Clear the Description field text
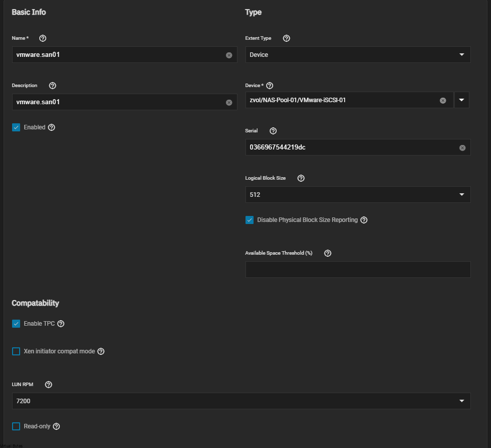This screenshot has width=491, height=448. coord(229,103)
